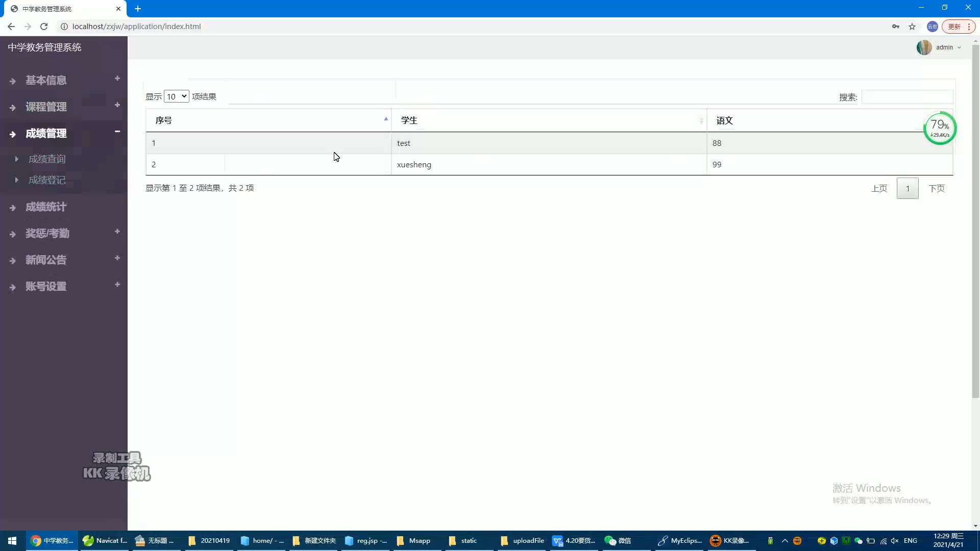Click the password key icon in address bar
This screenshot has width=980, height=551.
click(896, 26)
